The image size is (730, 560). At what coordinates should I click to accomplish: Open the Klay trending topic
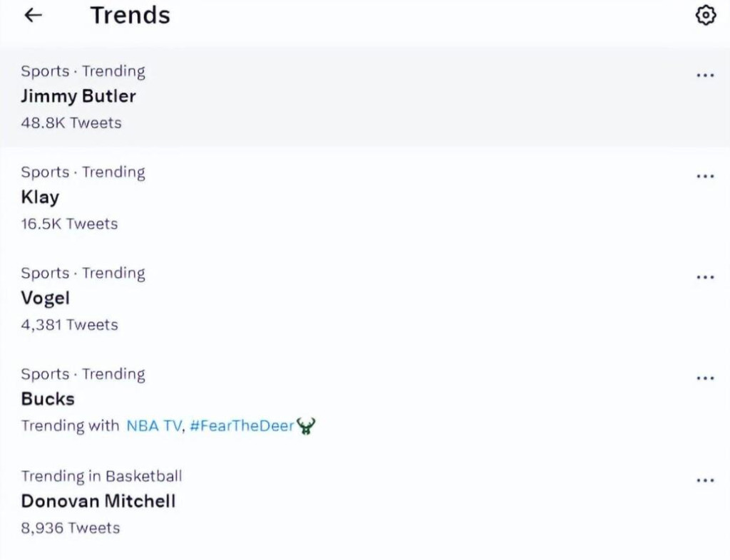coord(40,197)
